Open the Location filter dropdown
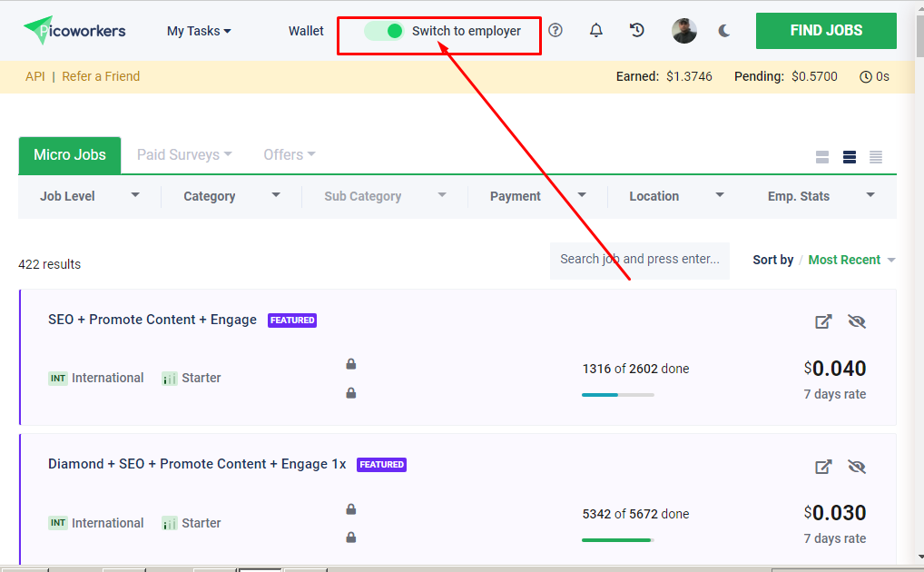The height and width of the screenshot is (572, 924). pyautogui.click(x=676, y=196)
